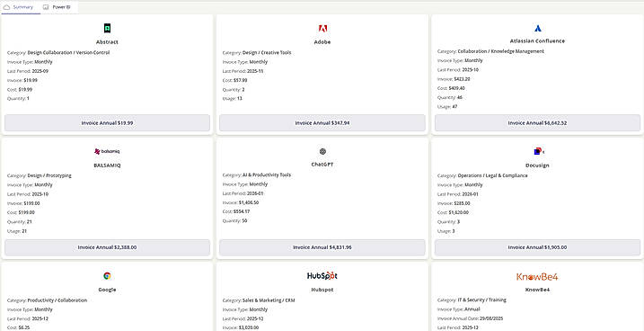Click Adobe Cost $57.99 value

tap(241, 80)
